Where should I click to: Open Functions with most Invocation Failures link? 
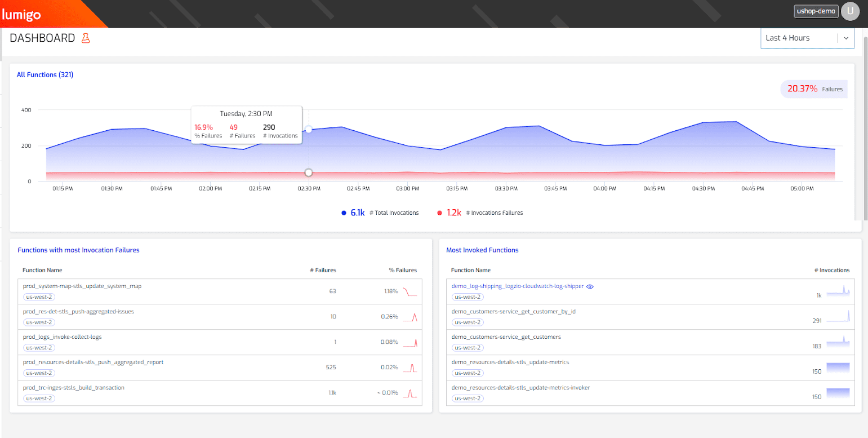click(x=78, y=250)
